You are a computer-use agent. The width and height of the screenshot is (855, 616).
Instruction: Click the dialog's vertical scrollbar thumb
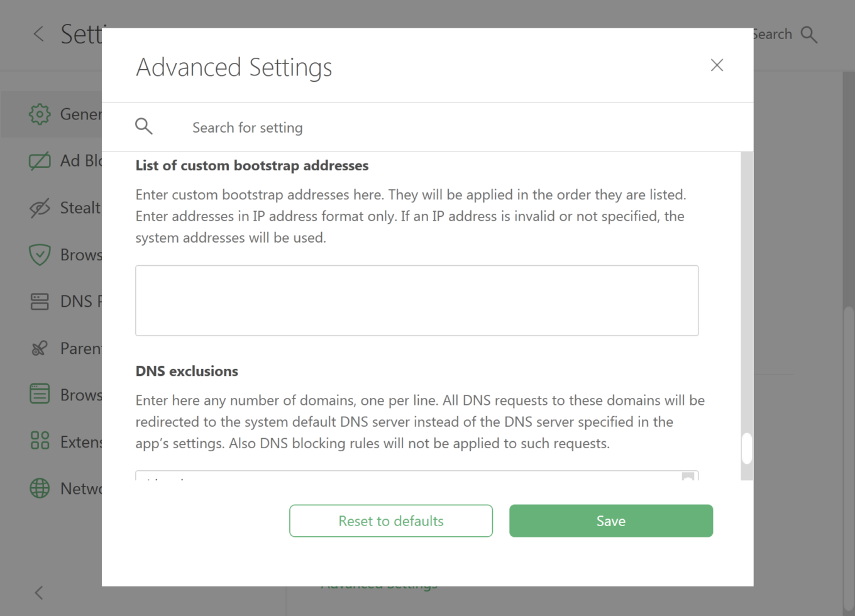pos(747,448)
